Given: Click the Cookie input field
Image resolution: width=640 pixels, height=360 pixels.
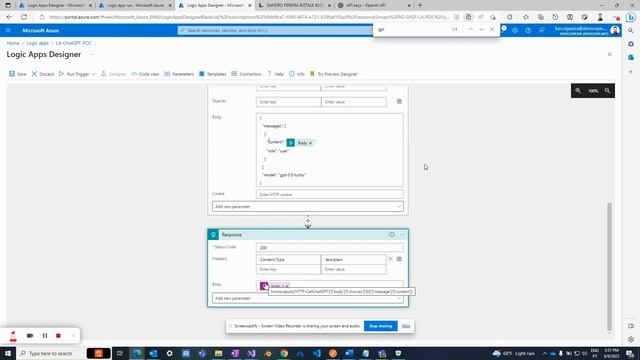Looking at the screenshot, I should pos(329,194).
